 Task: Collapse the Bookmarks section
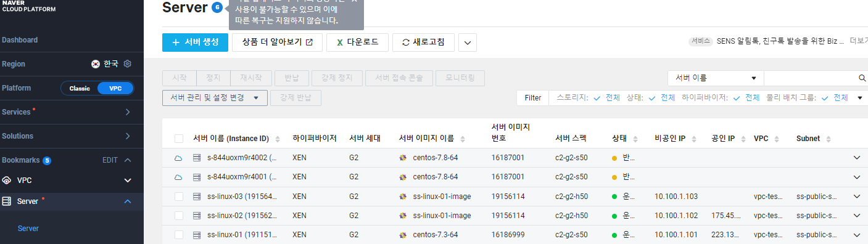coord(128,160)
